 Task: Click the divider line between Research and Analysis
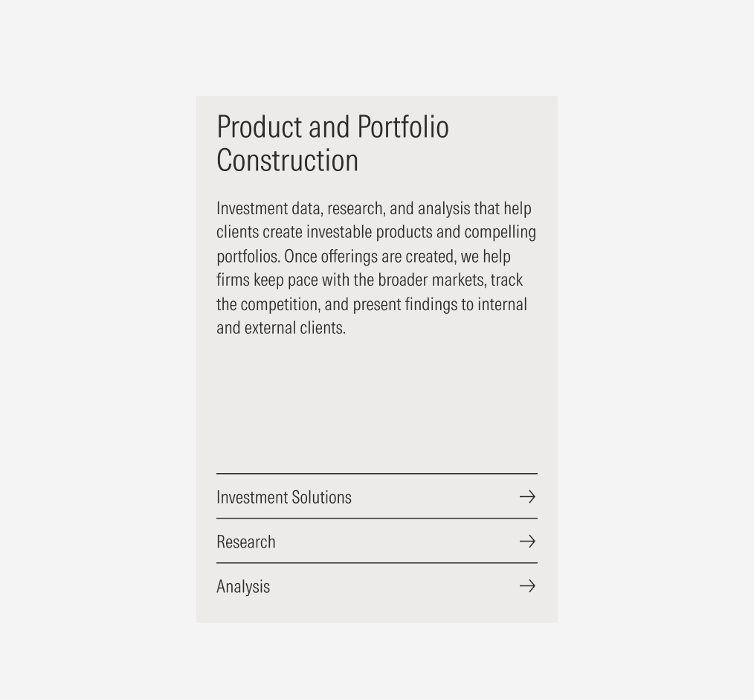coord(377,563)
